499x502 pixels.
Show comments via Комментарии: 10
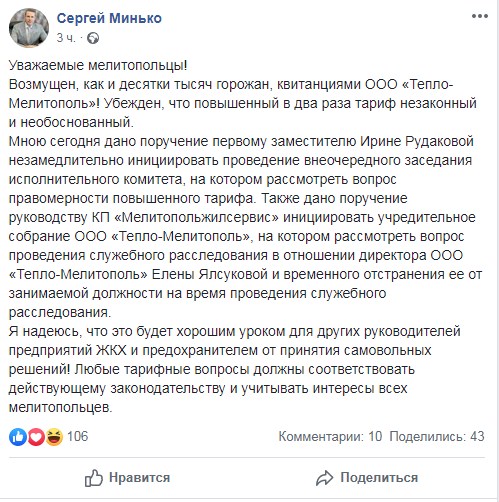point(330,436)
